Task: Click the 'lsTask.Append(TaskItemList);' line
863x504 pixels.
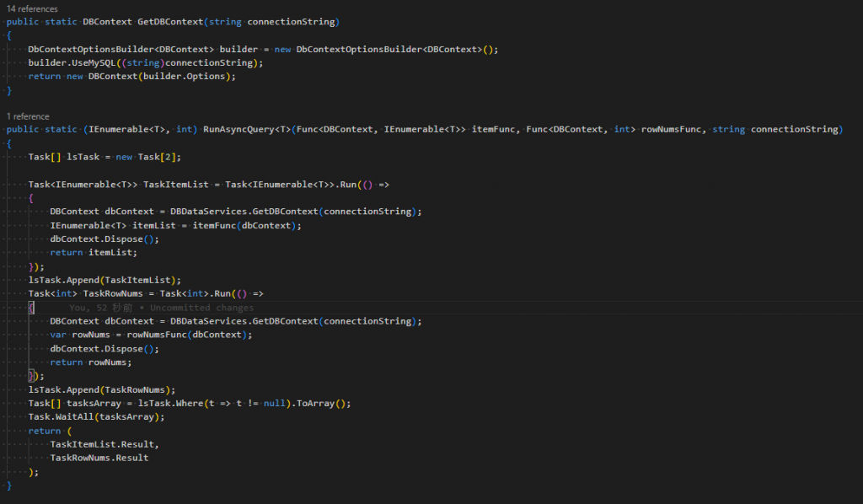Action: click(x=105, y=280)
